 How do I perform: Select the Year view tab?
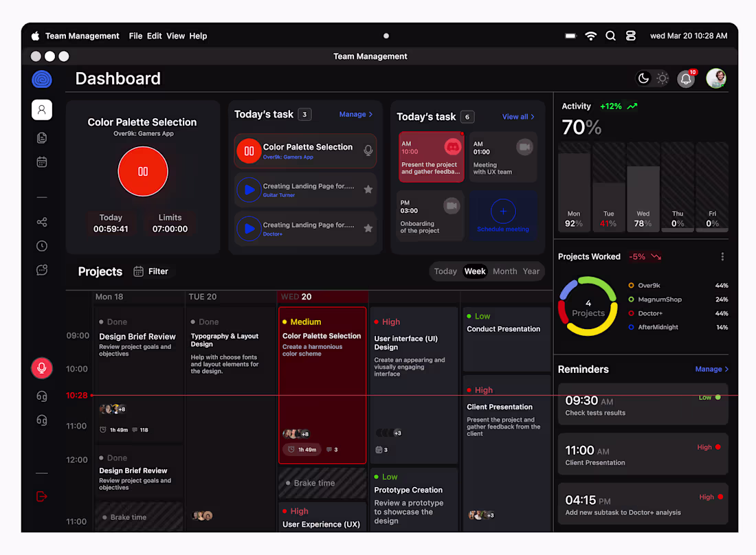[531, 271]
